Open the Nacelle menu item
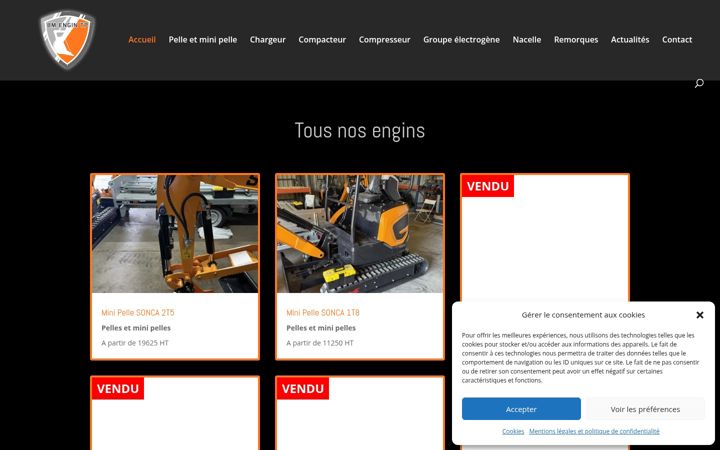This screenshot has width=720, height=450. pos(527,39)
